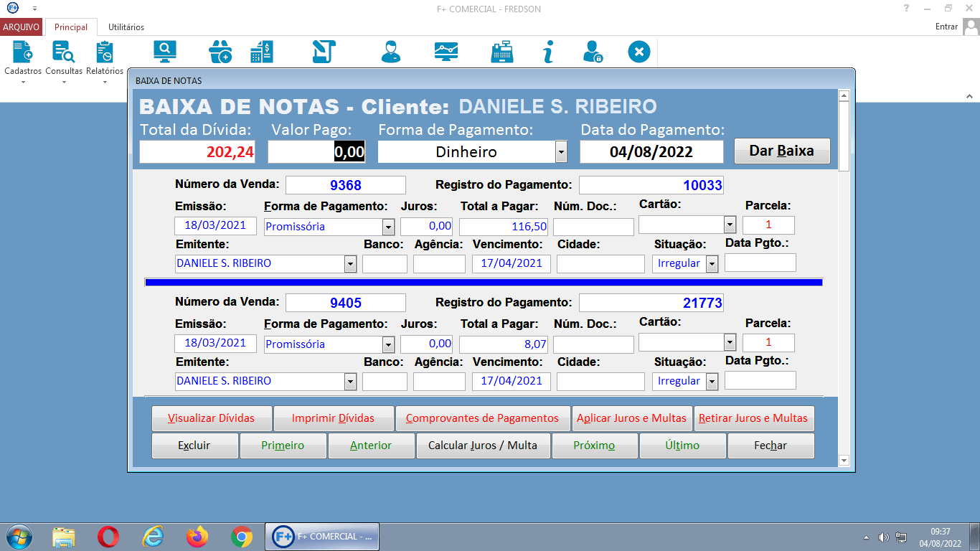980x551 pixels.
Task: Collapse the ribbon with the chevron arrow
Action: click(969, 95)
